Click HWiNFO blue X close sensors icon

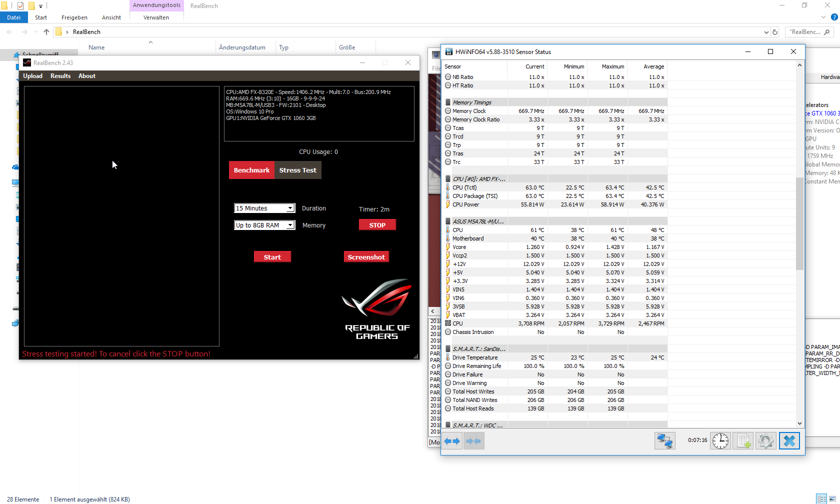pyautogui.click(x=789, y=441)
